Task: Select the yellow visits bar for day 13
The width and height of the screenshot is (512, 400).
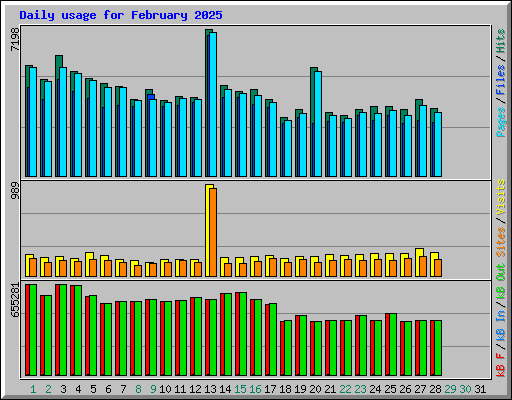Action: click(207, 230)
